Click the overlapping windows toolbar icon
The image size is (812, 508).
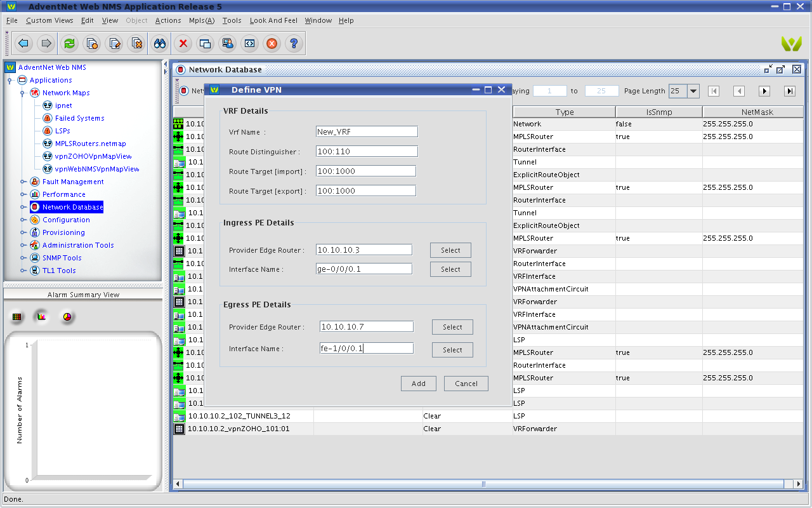click(205, 44)
